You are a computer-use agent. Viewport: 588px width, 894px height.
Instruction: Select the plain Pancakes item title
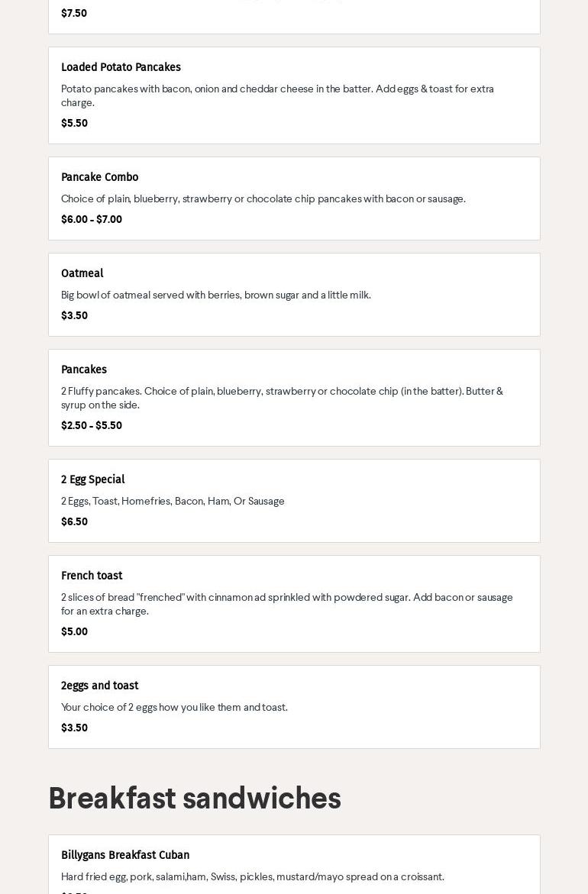tap(84, 370)
